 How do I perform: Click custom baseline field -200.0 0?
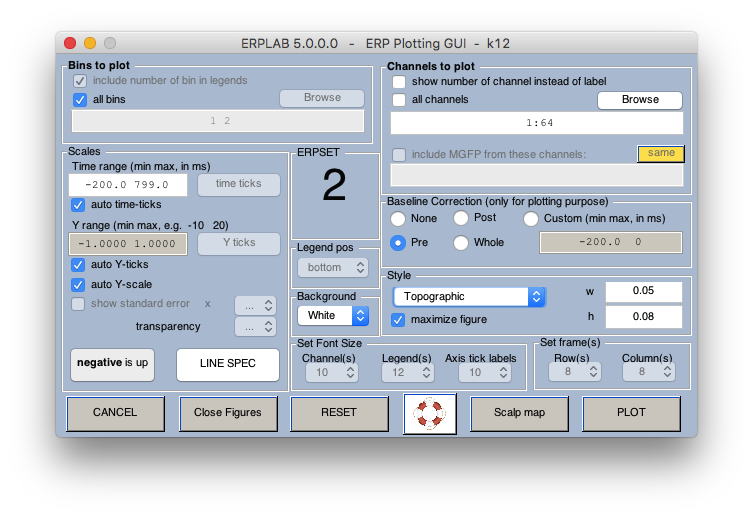(611, 242)
